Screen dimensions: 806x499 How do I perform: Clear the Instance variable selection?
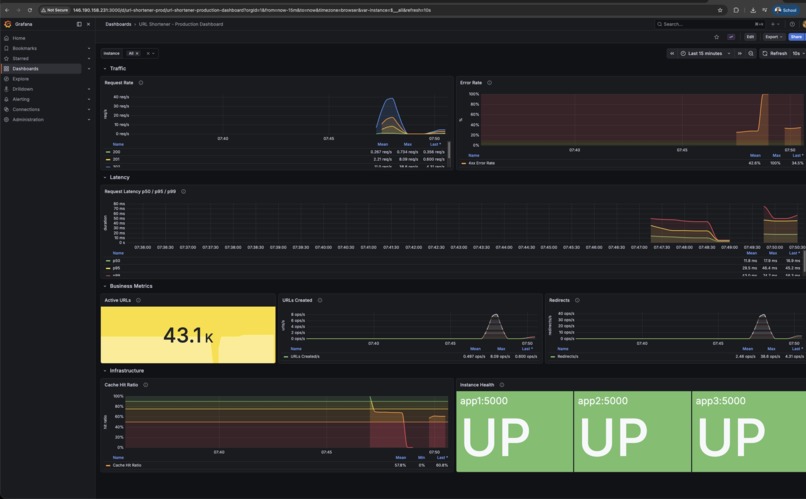[x=148, y=53]
